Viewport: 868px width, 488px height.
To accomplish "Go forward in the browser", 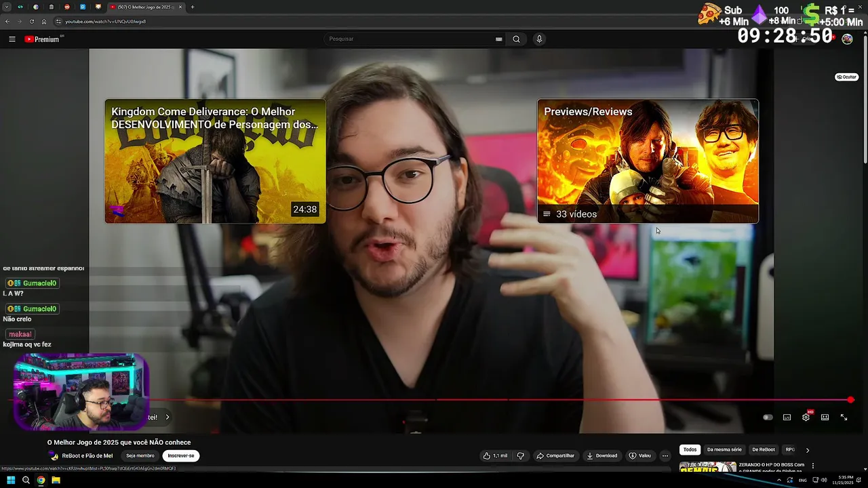I will 19,22.
